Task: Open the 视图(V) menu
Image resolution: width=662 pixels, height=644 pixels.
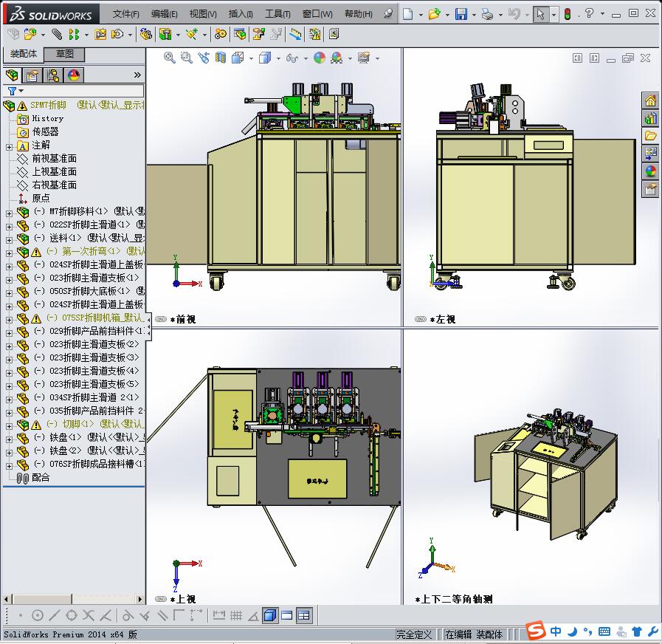Action: click(203, 14)
